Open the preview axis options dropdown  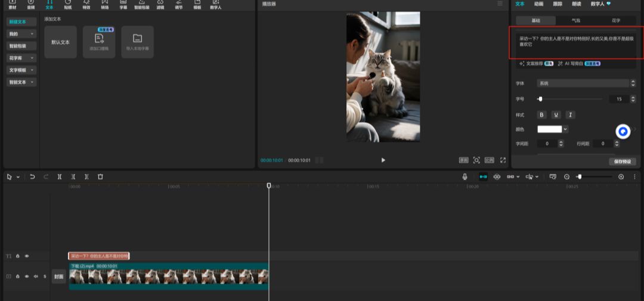coord(537,176)
